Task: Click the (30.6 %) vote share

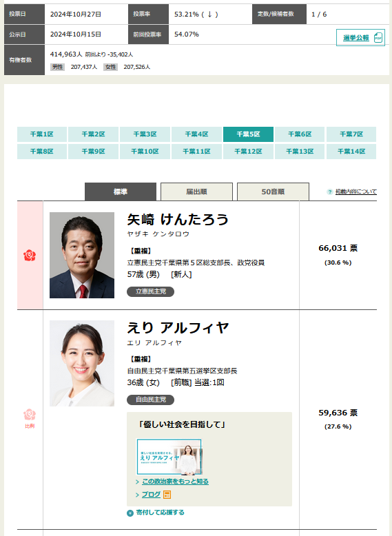Action: coord(338,262)
